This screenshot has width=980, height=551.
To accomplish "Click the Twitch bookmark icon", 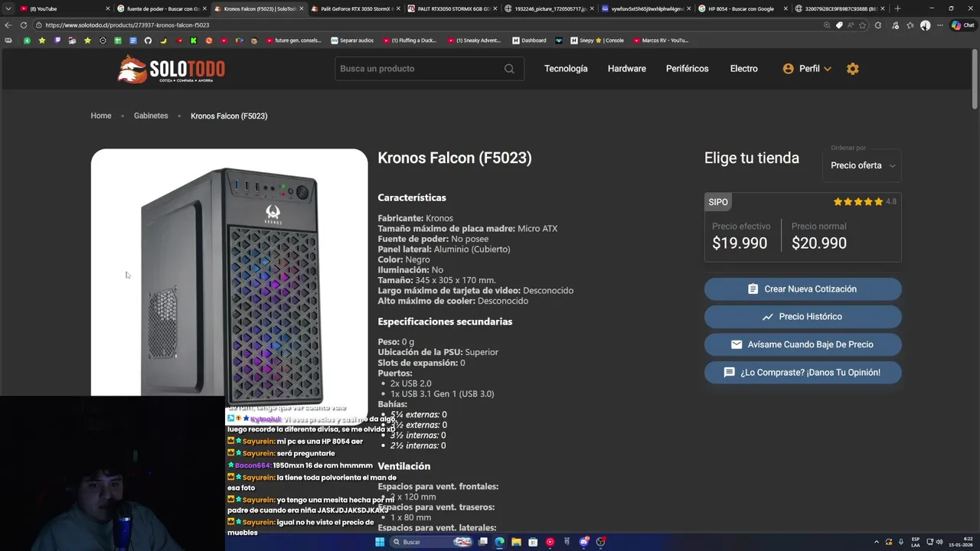I will pos(57,41).
